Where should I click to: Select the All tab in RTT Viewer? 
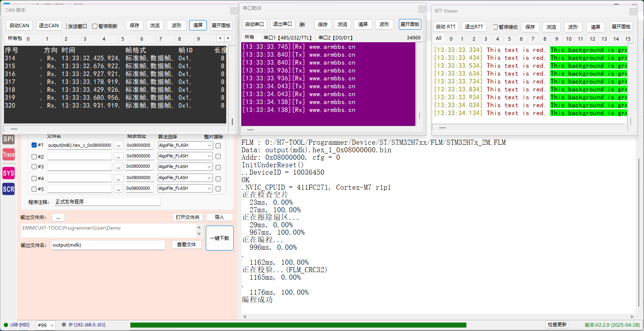439,38
